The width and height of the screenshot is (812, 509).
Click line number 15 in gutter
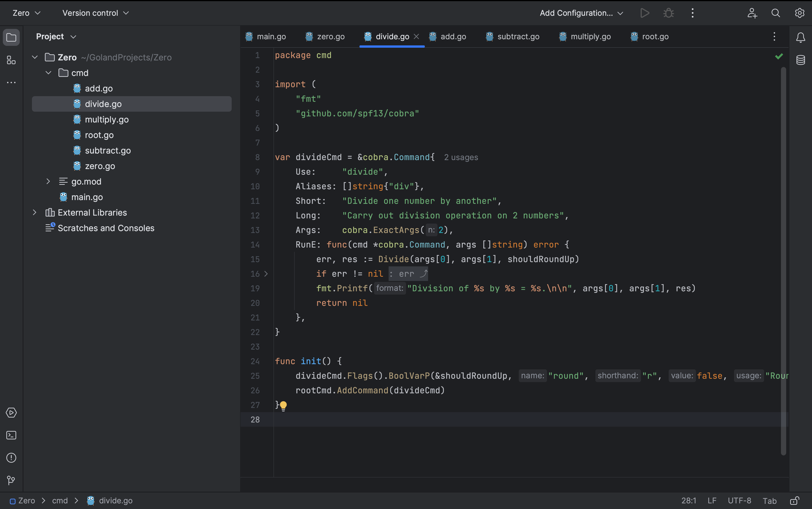point(255,259)
